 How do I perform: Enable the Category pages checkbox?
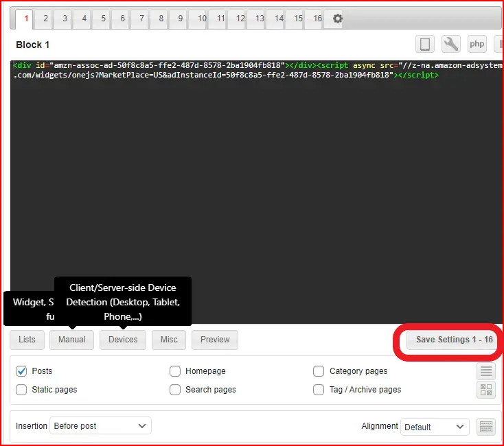tap(319, 371)
